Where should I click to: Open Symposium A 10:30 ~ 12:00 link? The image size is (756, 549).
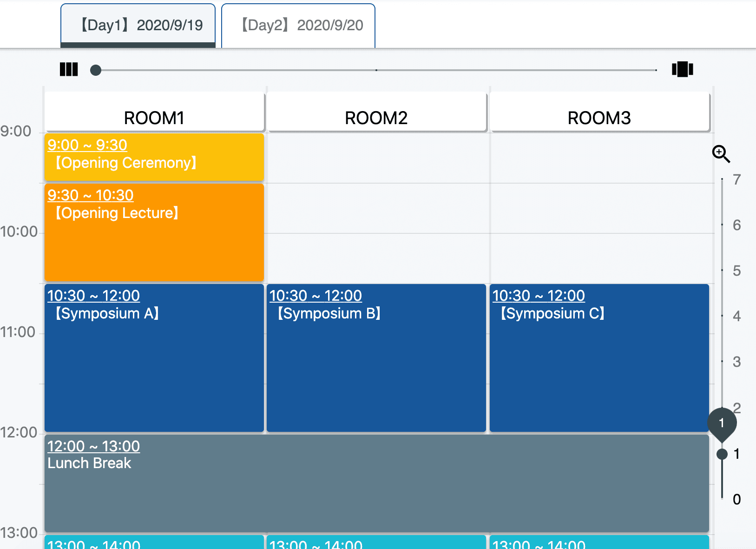[x=93, y=296]
